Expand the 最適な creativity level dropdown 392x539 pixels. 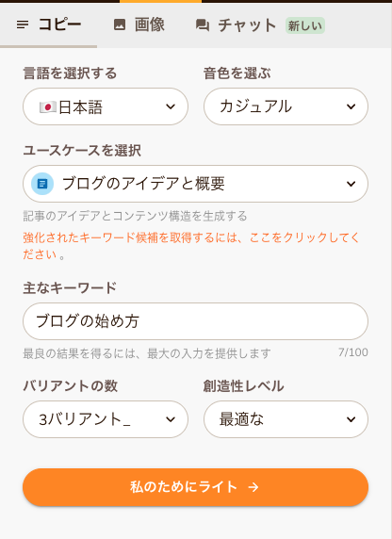coord(286,419)
